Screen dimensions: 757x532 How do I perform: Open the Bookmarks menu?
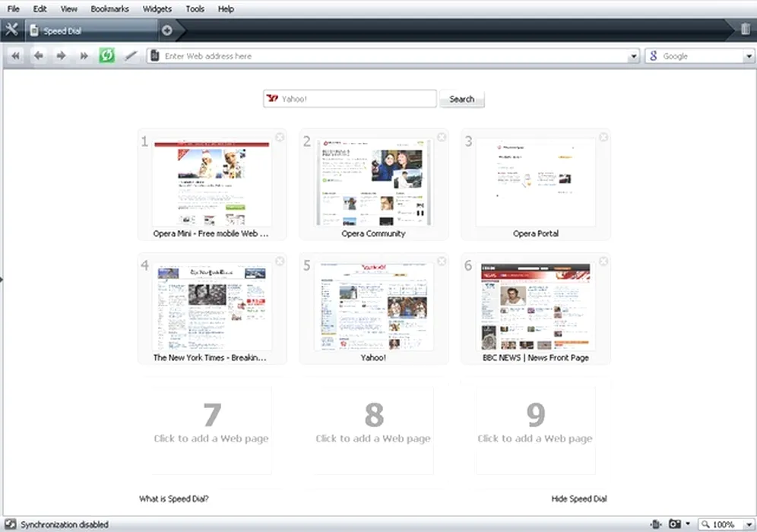(x=109, y=8)
